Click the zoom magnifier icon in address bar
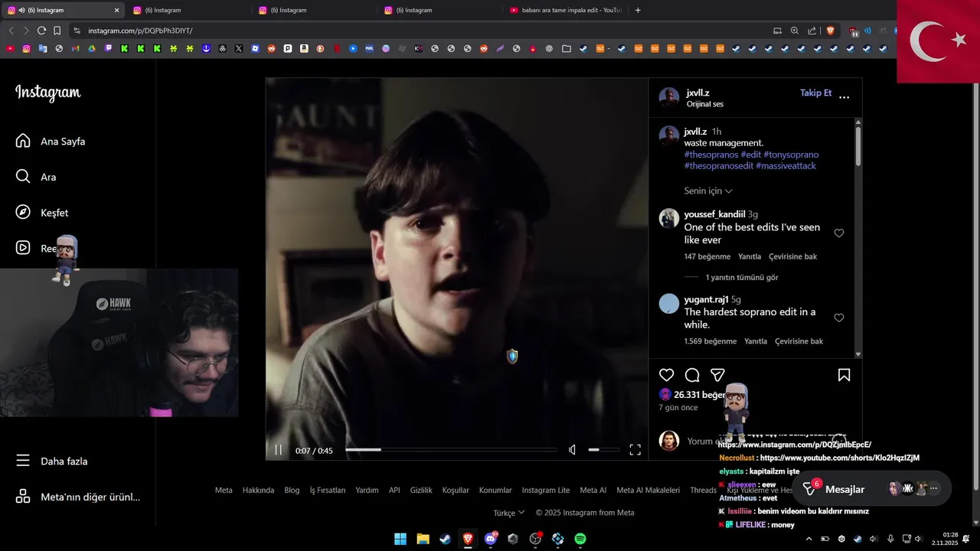Image resolution: width=980 pixels, height=551 pixels. [794, 31]
